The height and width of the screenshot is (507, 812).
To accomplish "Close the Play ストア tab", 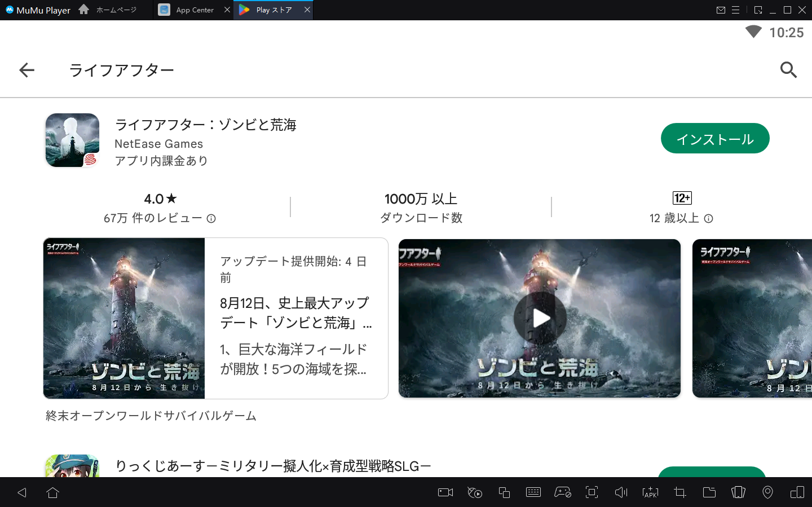I will click(307, 10).
